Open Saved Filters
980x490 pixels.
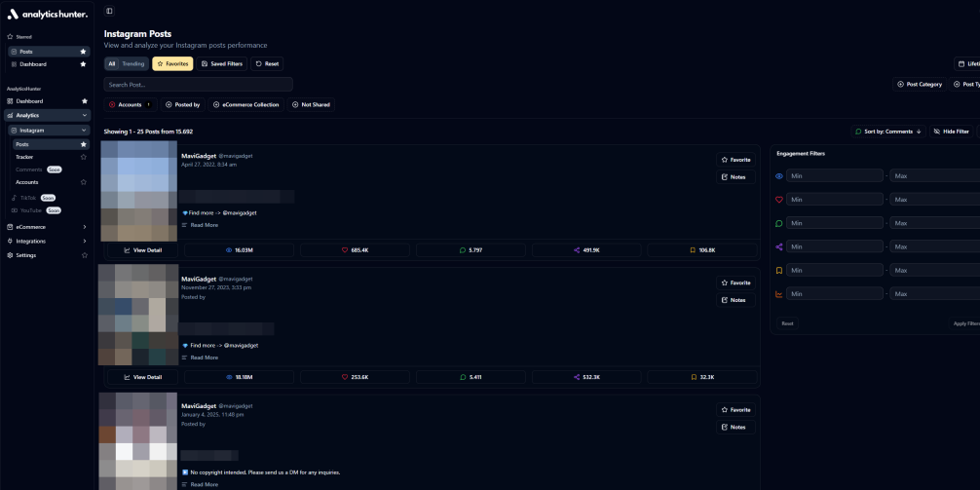pos(222,63)
